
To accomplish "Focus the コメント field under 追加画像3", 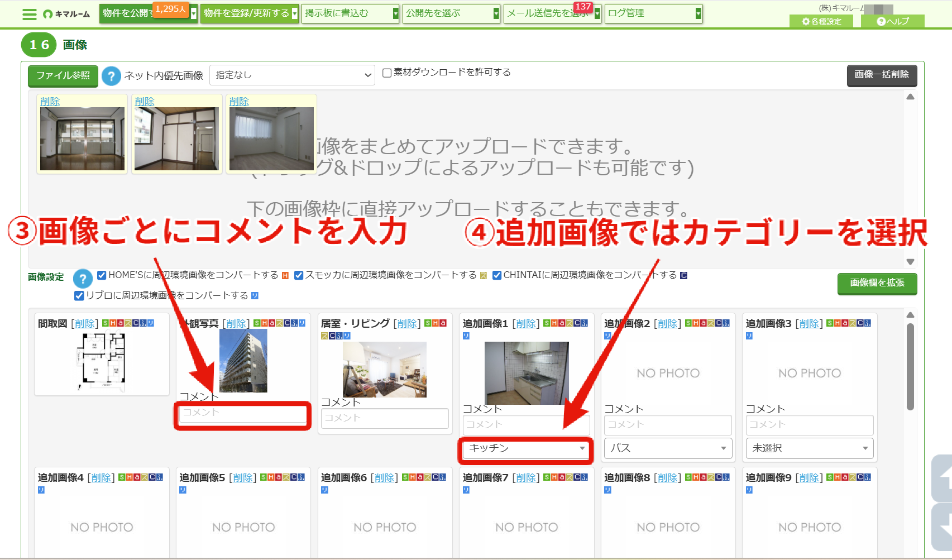I will pyautogui.click(x=810, y=425).
